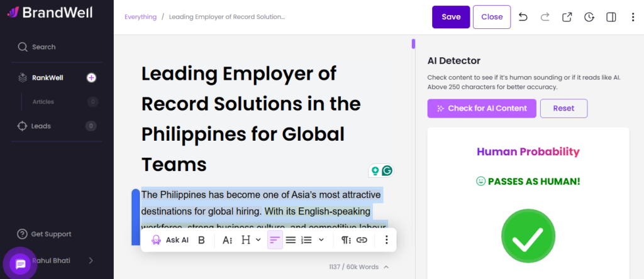Click the plus icon beside RankWell
Viewport: 644px width, 279px height.
(x=91, y=78)
